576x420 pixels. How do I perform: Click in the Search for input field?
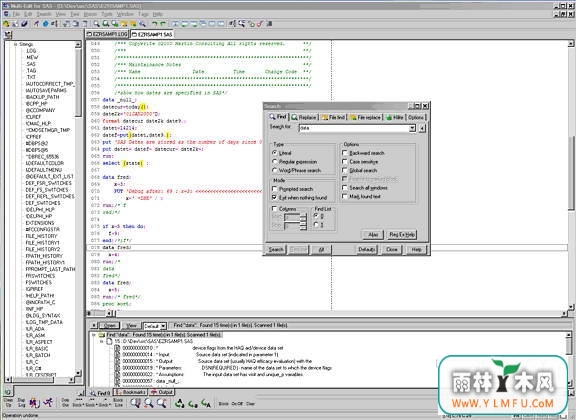coord(354,128)
